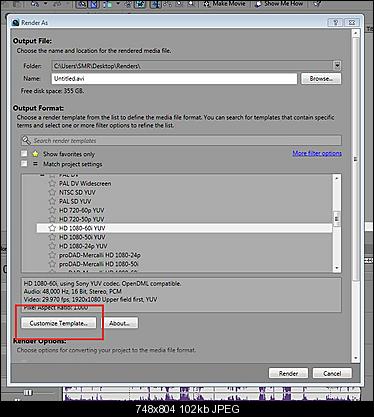Click the search magnifier icon
The height and width of the screenshot is (417, 374).
26,140
